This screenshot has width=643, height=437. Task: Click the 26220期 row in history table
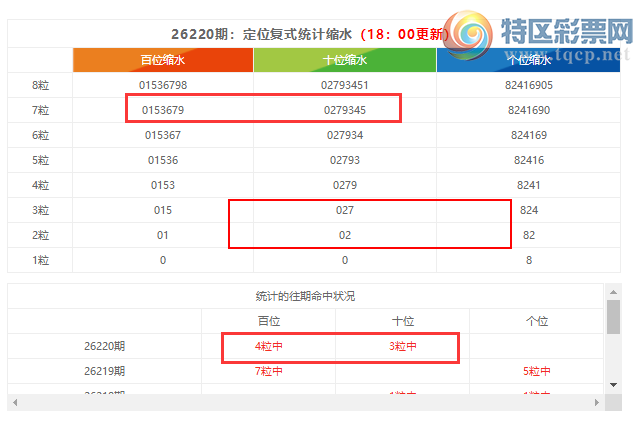(x=306, y=346)
